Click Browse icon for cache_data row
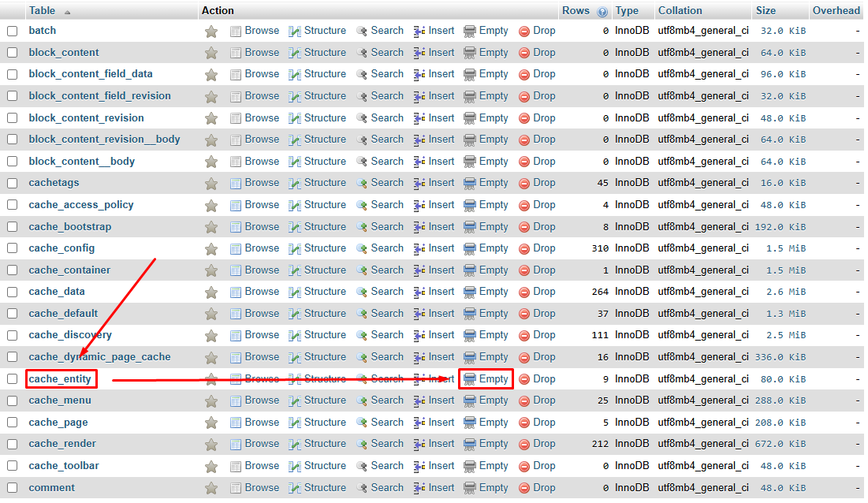The height and width of the screenshot is (503, 868). tap(236, 292)
